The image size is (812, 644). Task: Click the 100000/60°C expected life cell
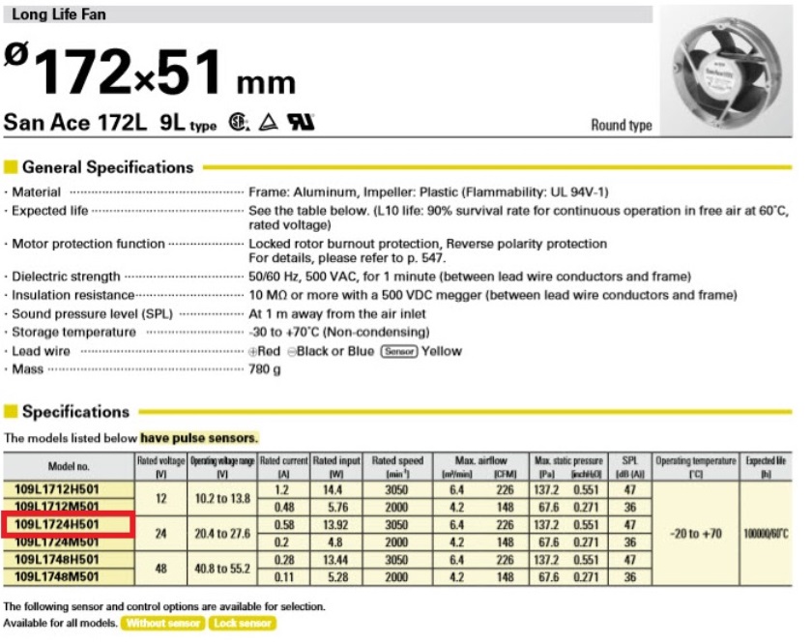tap(766, 533)
